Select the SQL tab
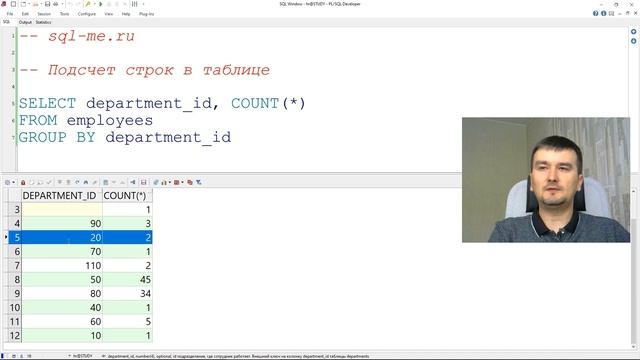This screenshot has width=640, height=360. pos(7,22)
